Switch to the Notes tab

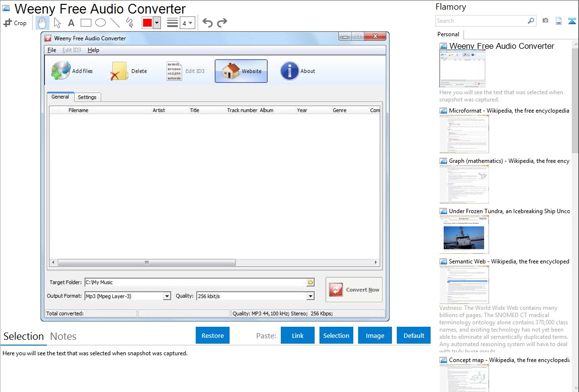click(x=63, y=336)
